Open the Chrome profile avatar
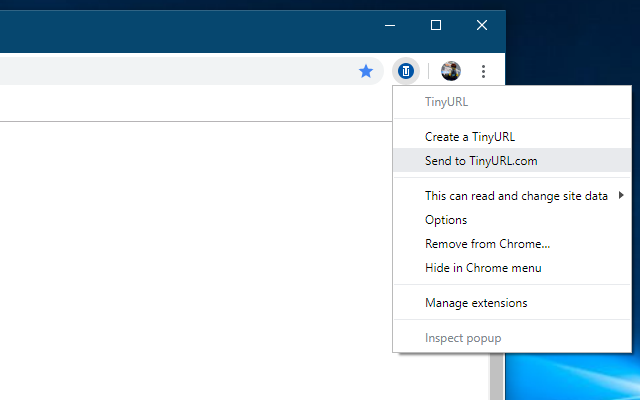The image size is (640, 400). (x=451, y=71)
